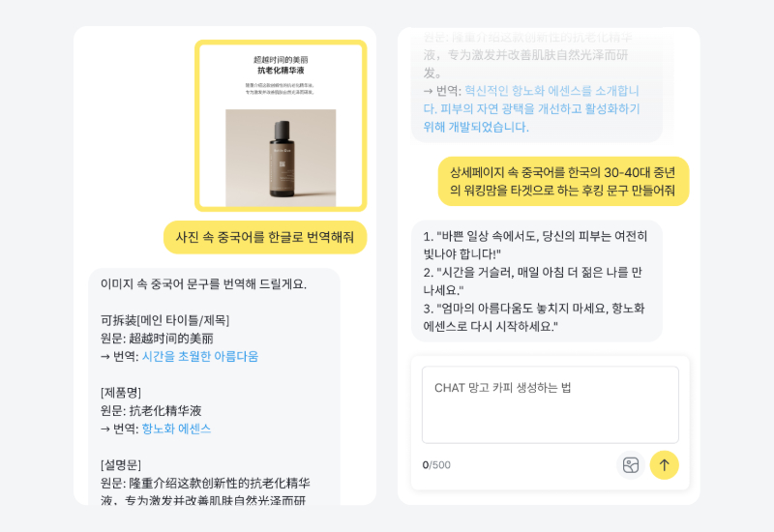Click the [제품명] section label
Viewport: 774px width, 532px height.
pyautogui.click(x=121, y=393)
